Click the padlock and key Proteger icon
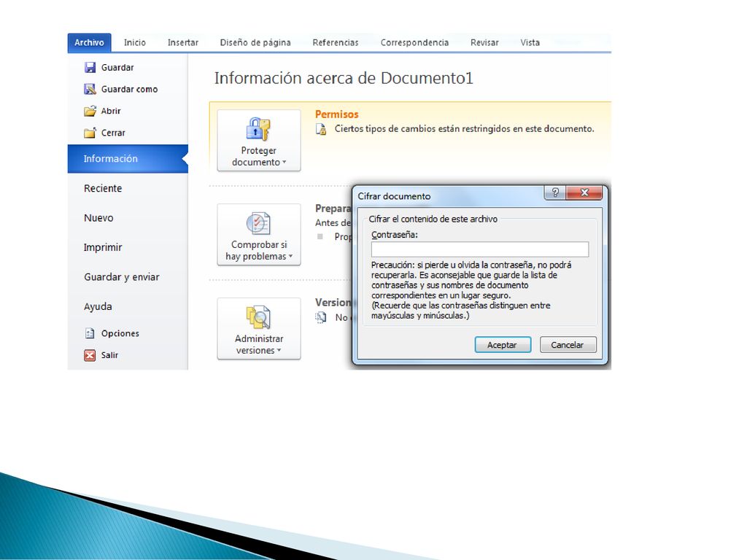 258,129
